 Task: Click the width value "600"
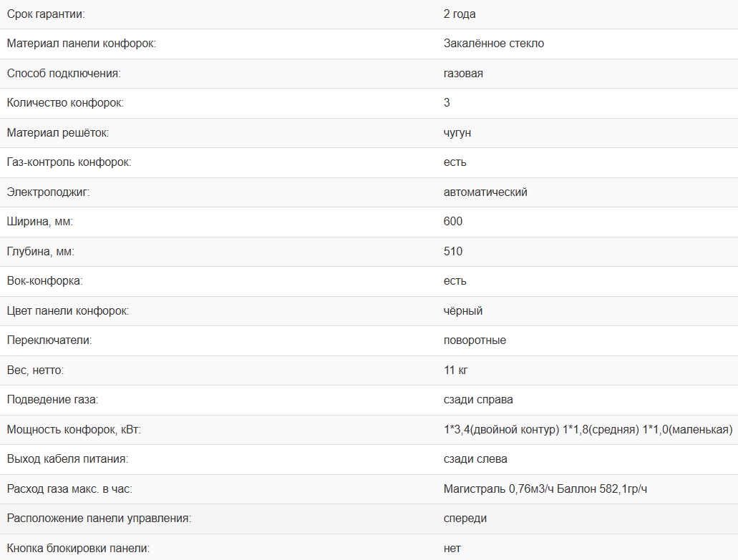click(x=453, y=222)
